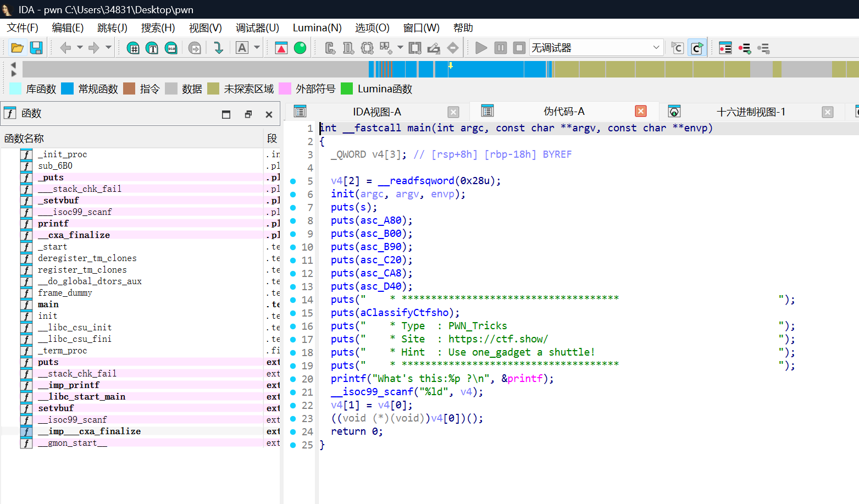Expand the back arrow history dropdown
Screen dimensions: 859x504
[80, 48]
